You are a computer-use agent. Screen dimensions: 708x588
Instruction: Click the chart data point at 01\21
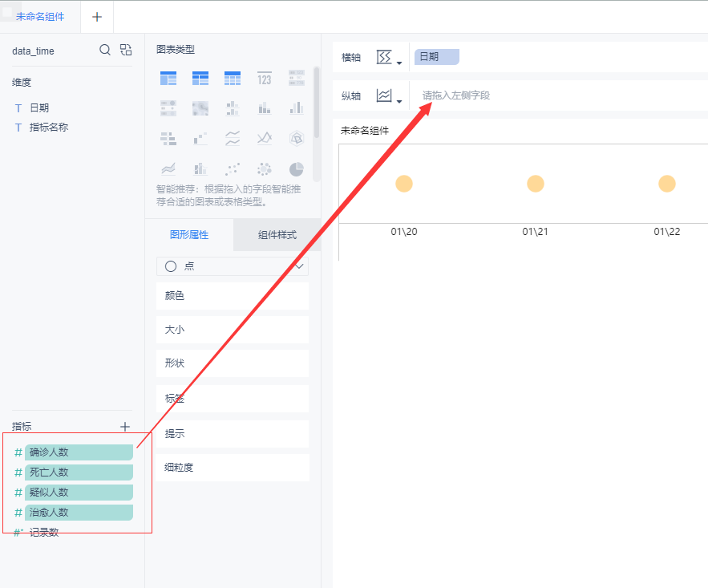[536, 184]
